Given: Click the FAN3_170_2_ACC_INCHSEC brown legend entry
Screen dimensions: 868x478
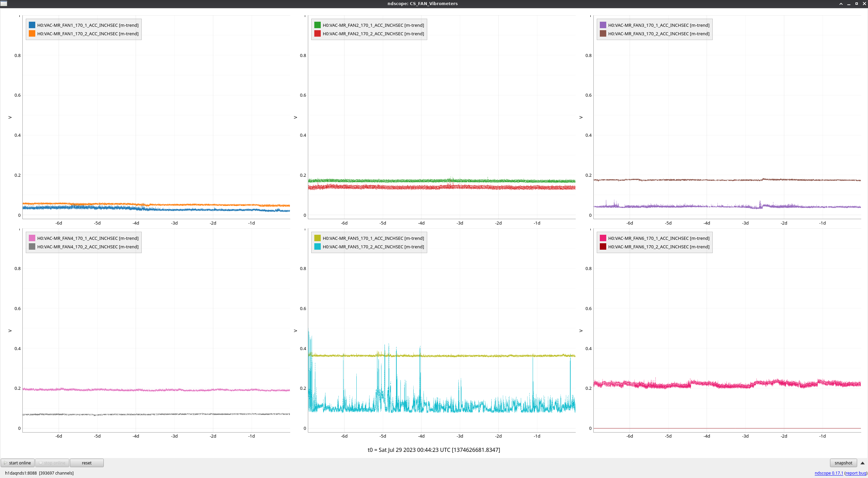Looking at the screenshot, I should (x=658, y=34).
